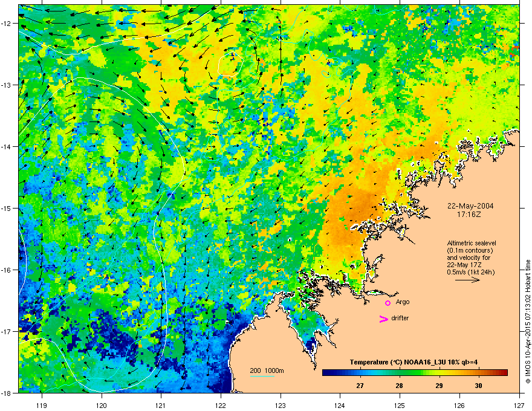Click the 28 tick label on colorbar
Viewport: 532px width, 411px height.
coord(400,386)
